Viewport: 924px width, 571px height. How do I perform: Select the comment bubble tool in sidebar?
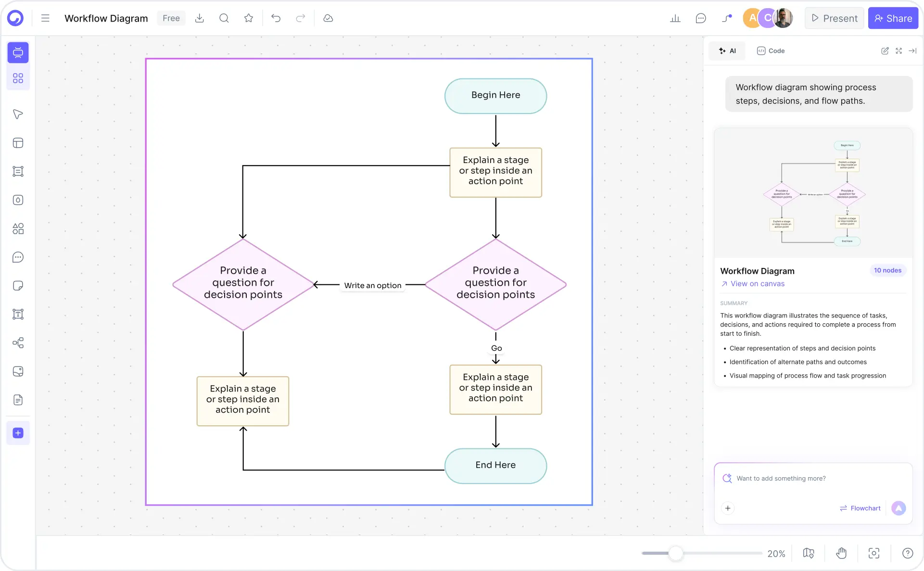click(18, 257)
